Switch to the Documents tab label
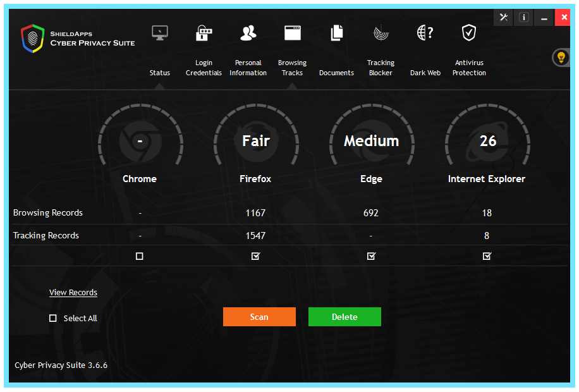Image resolution: width=579 pixels, height=392 pixels. 336,73
